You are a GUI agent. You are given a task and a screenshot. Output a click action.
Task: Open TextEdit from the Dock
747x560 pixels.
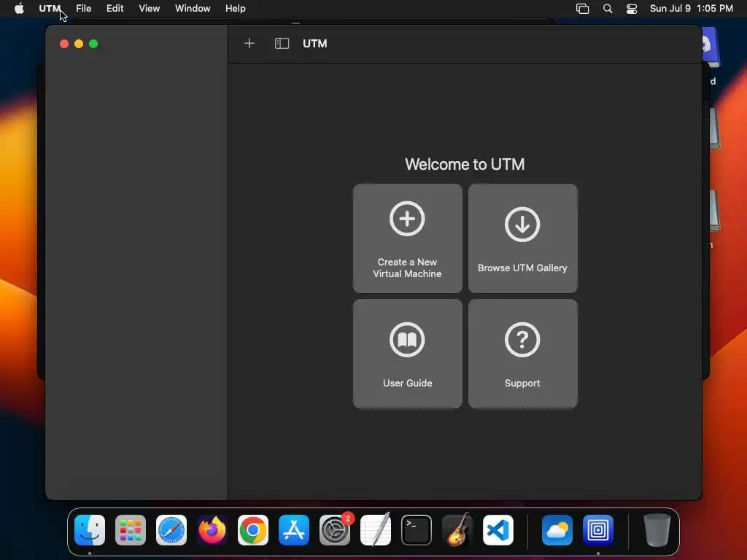[376, 530]
